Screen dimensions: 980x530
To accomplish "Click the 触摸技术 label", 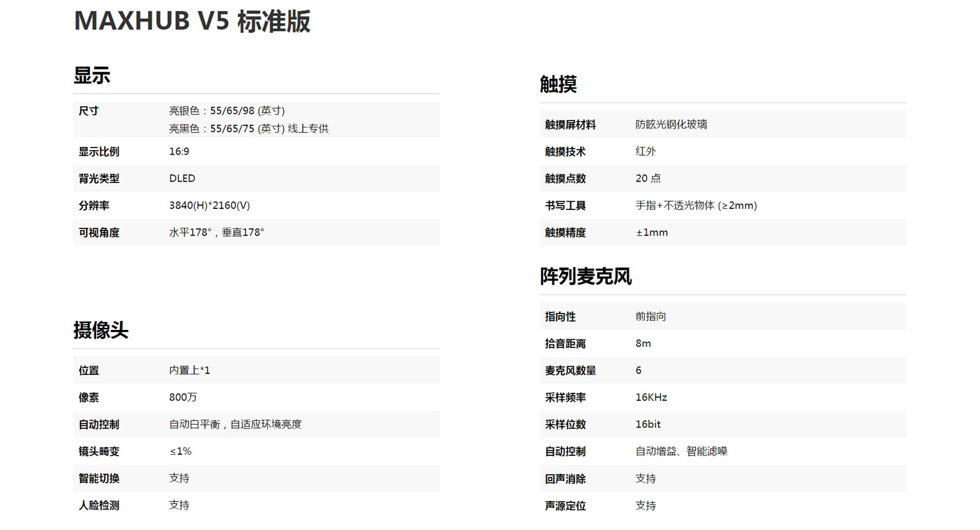I will (x=565, y=152).
